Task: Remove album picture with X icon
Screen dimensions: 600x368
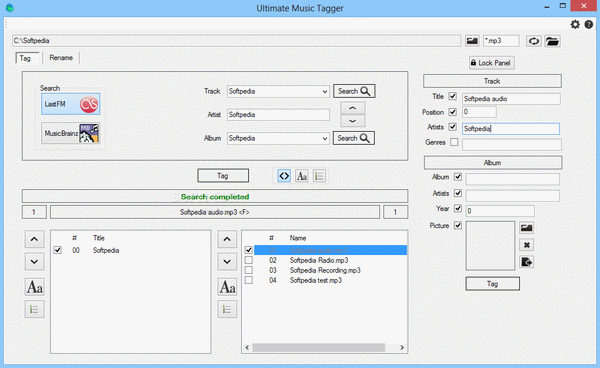Action: click(x=527, y=245)
